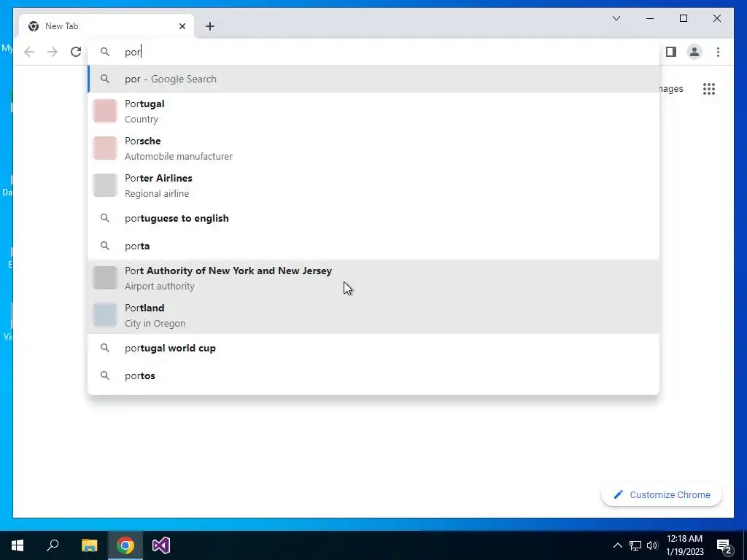747x560 pixels.
Task: Open File Explorer from the taskbar
Action: pyautogui.click(x=89, y=545)
